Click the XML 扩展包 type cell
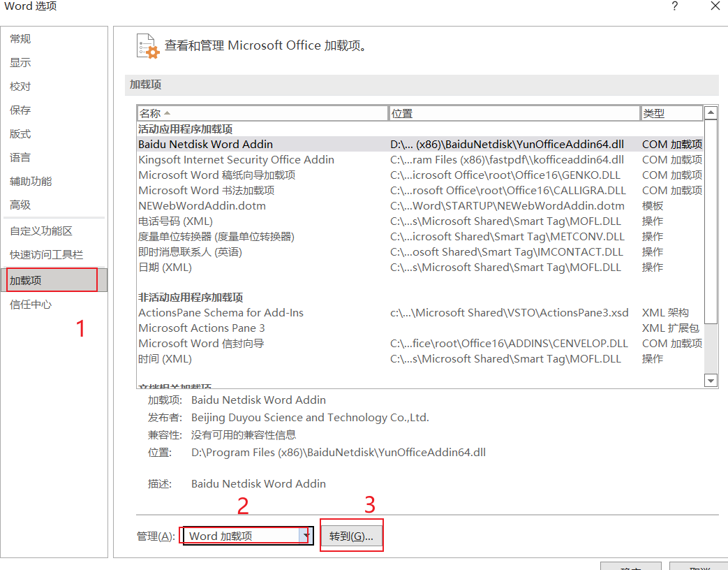 click(x=671, y=328)
